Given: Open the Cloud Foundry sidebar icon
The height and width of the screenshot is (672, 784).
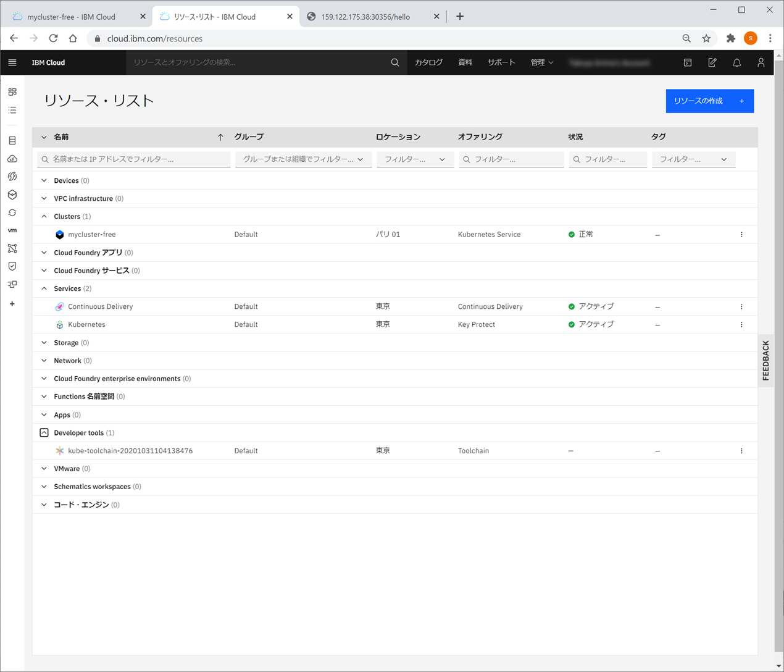Looking at the screenshot, I should 12,159.
